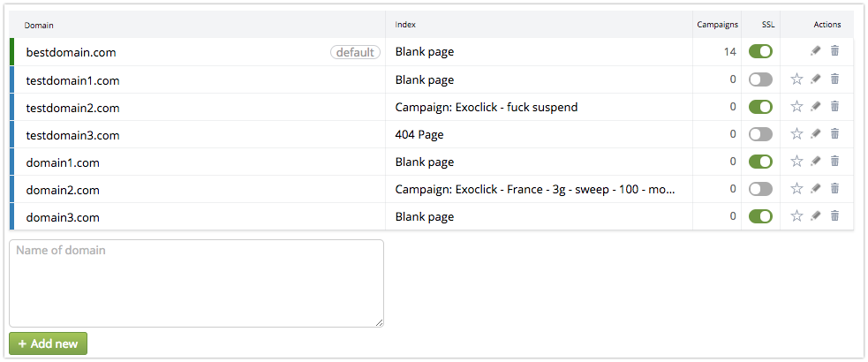Screen dimensions: 868x362
Task: Delete bestdomain.com using trash icon
Action: (x=834, y=51)
